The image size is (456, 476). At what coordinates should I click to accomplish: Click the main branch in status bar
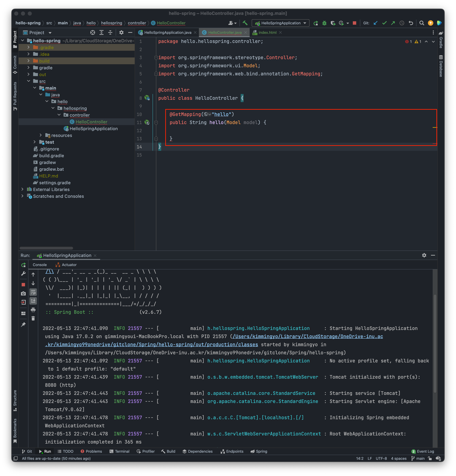coord(418,459)
